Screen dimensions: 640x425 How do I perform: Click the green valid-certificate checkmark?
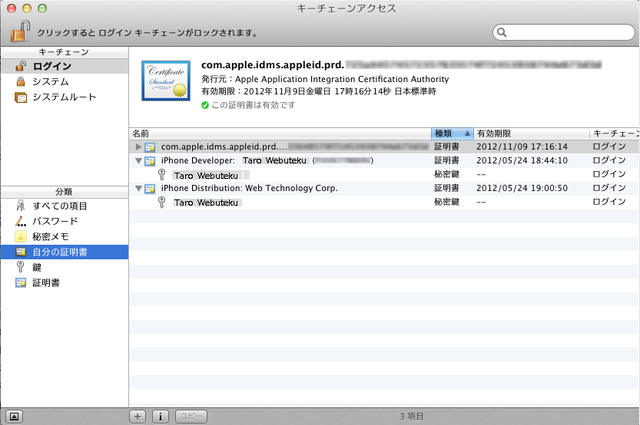(x=205, y=105)
